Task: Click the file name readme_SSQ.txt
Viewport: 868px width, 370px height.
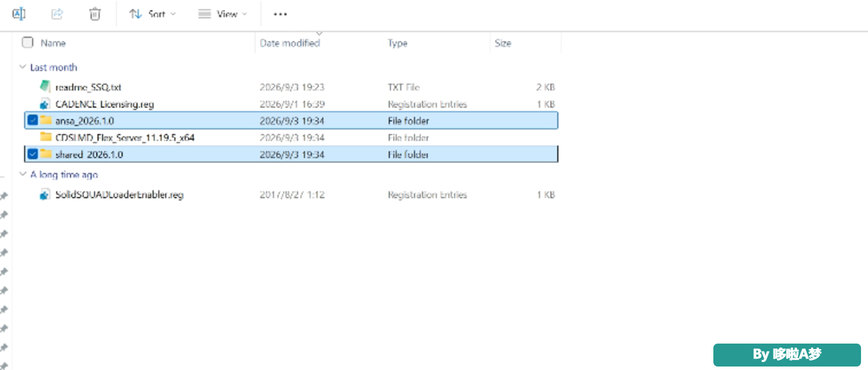Action: 88,87
